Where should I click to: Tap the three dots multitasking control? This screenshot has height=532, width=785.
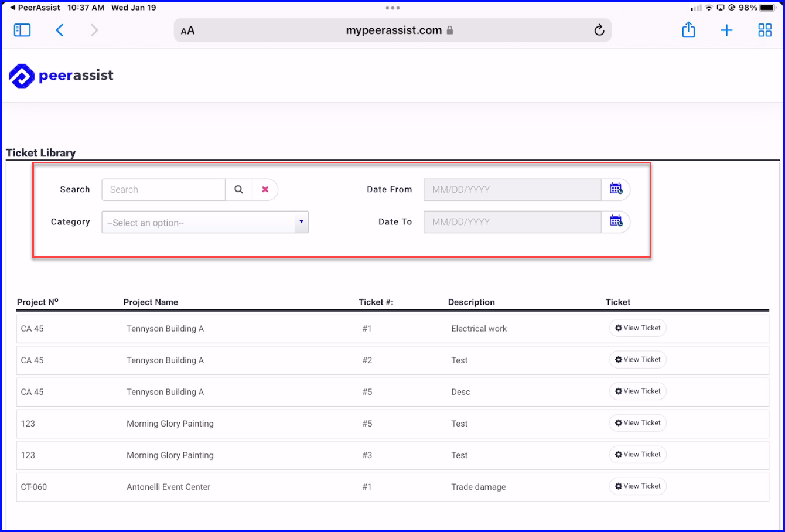(392, 8)
